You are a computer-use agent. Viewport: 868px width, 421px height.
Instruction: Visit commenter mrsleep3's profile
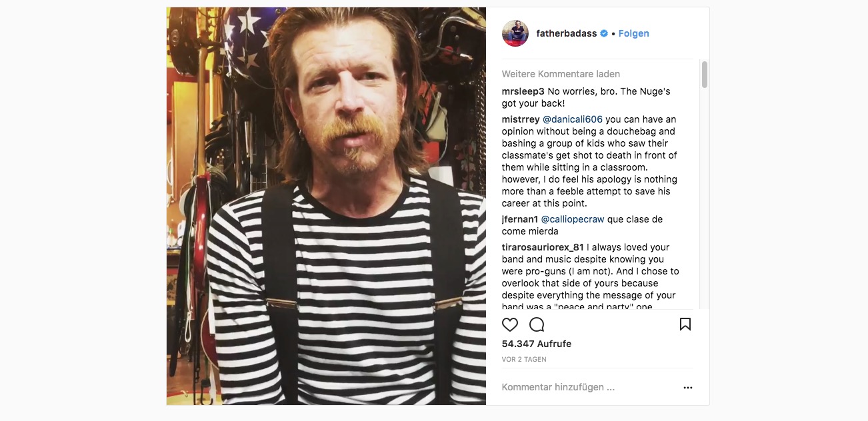pos(523,91)
